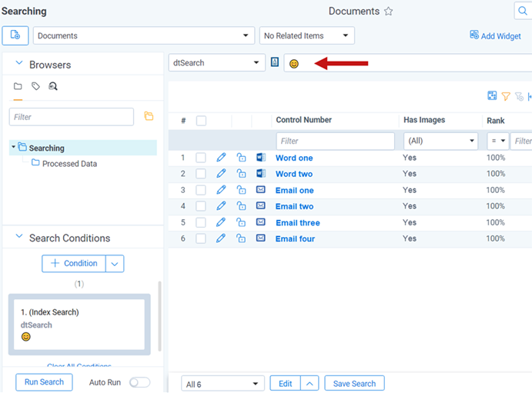The width and height of the screenshot is (532, 393).
Task: Click the edit pencil for Email two
Action: coord(221,205)
